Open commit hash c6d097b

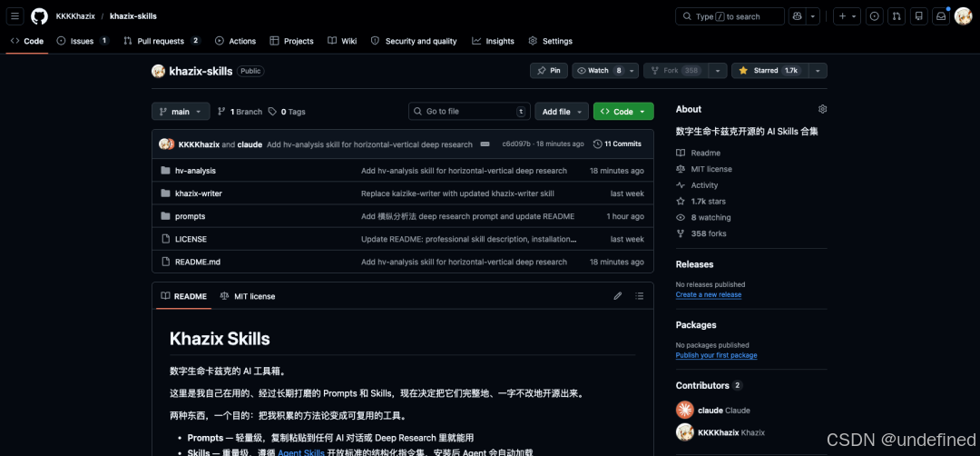(x=516, y=144)
